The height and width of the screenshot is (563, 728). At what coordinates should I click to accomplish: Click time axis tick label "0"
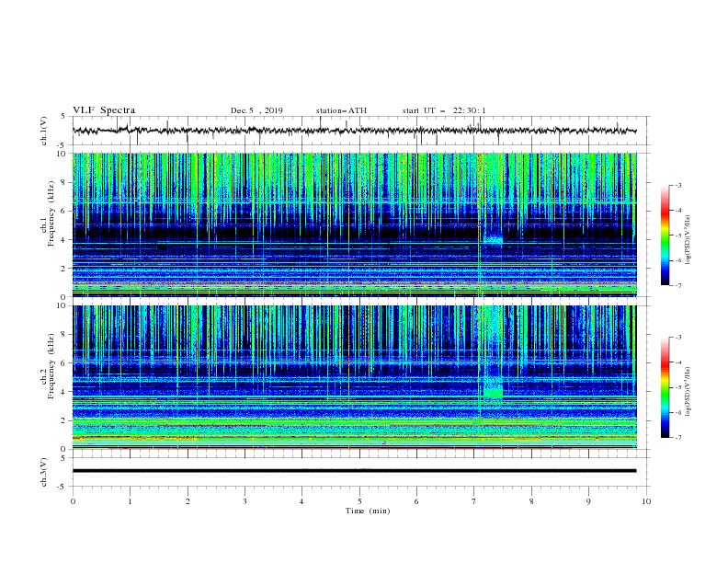pyautogui.click(x=73, y=501)
